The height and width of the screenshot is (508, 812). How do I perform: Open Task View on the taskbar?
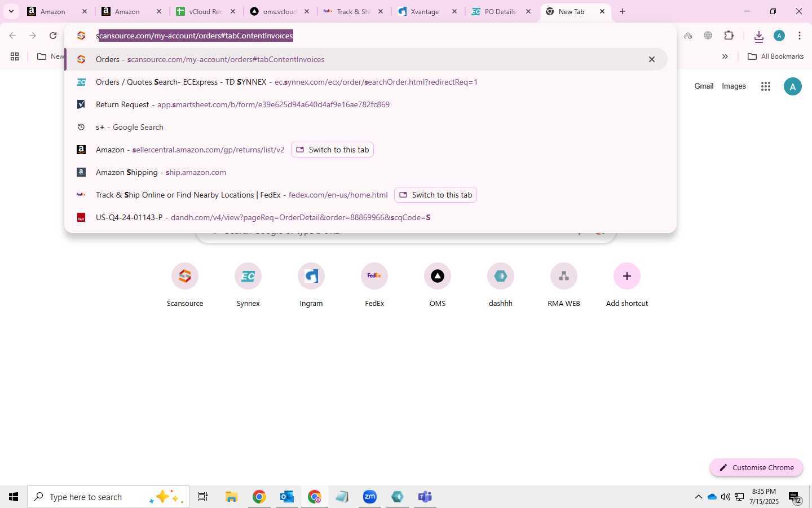pyautogui.click(x=203, y=497)
